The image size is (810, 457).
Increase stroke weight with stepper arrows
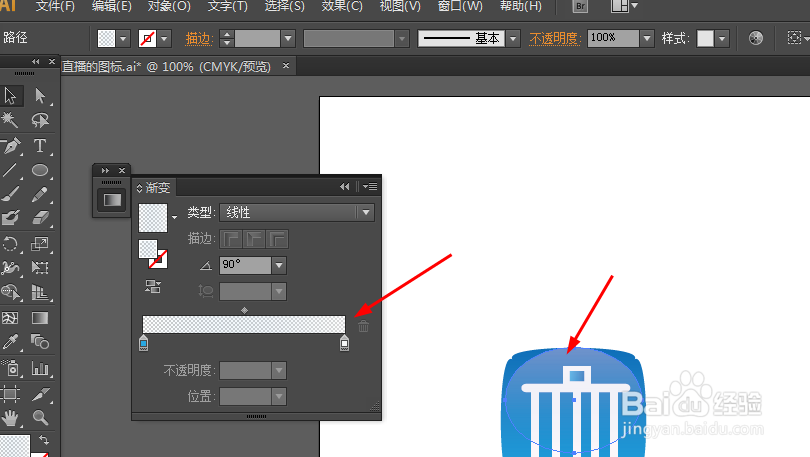tap(226, 34)
